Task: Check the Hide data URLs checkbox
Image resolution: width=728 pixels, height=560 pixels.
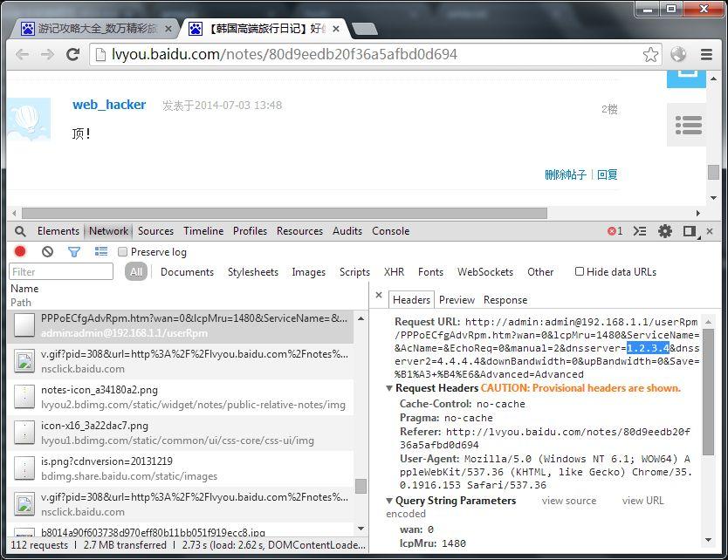Action: [580, 271]
